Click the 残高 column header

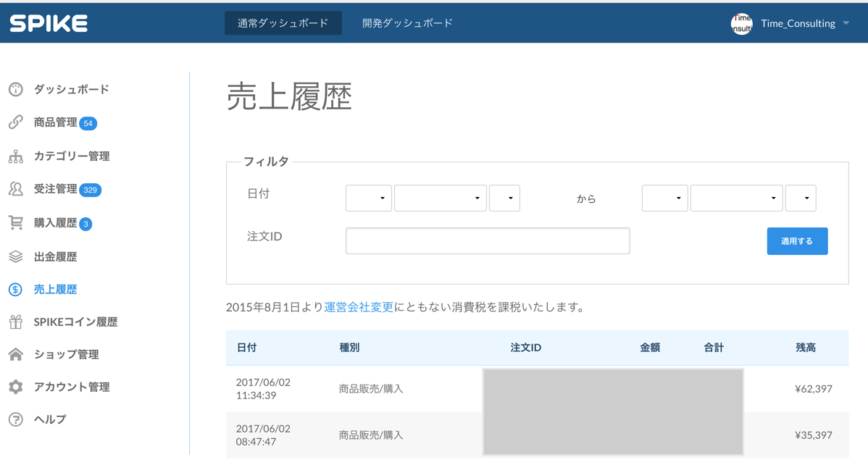click(806, 348)
